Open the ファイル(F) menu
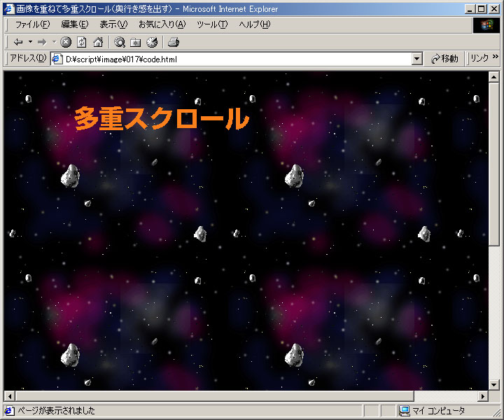The image size is (504, 420). tap(32, 24)
